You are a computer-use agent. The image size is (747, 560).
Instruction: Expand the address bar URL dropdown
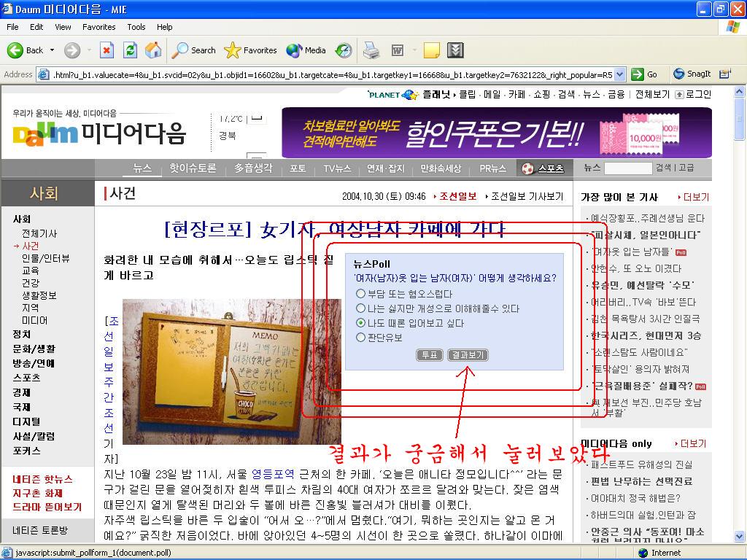coord(620,75)
